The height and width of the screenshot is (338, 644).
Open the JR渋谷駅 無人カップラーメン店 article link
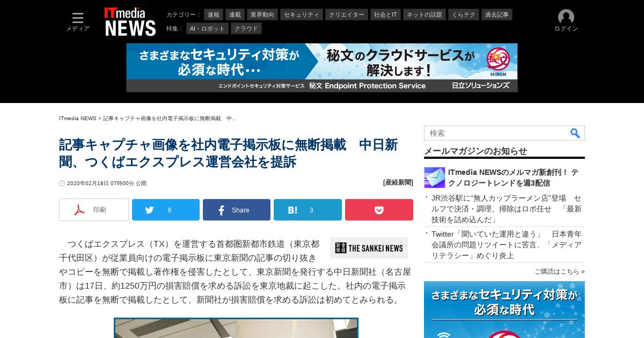pyautogui.click(x=507, y=209)
